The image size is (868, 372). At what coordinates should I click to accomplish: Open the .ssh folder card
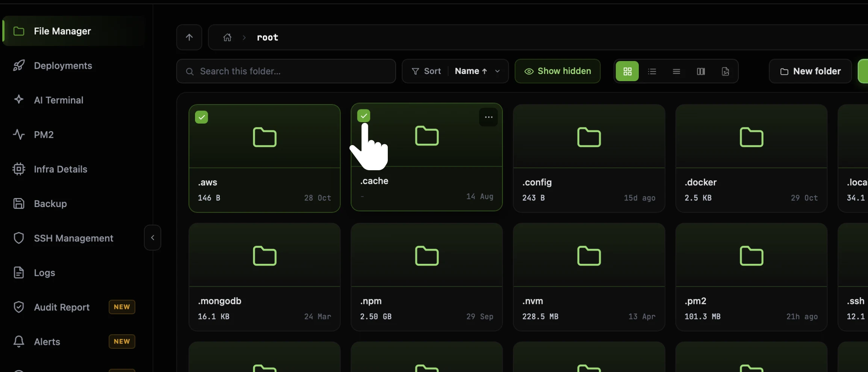853,277
